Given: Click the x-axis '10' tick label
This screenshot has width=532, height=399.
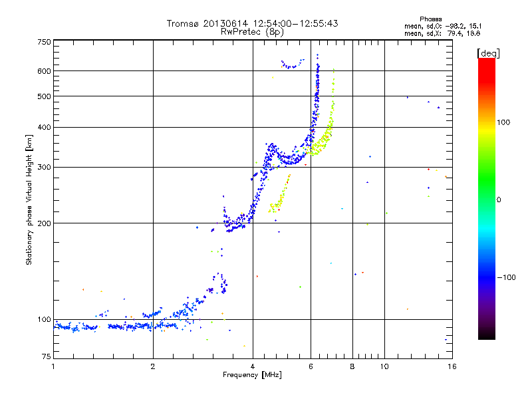Looking at the screenshot, I should [384, 366].
